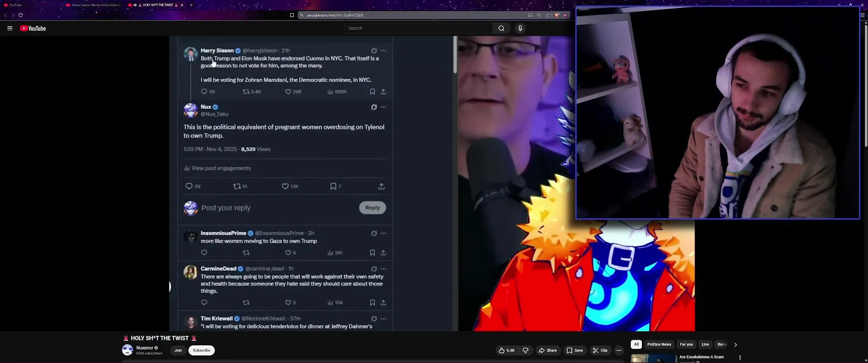Click the views chart icon showing 859K

pyautogui.click(x=330, y=92)
